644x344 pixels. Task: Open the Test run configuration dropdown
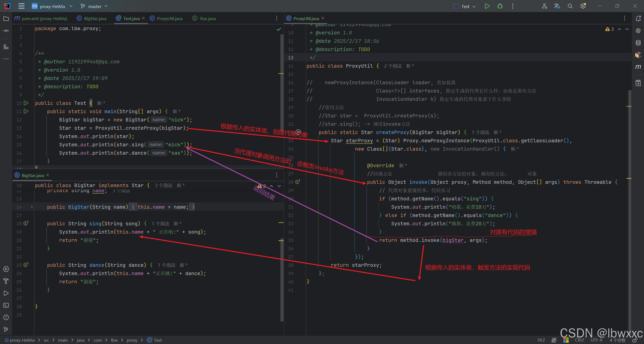pyautogui.click(x=465, y=6)
